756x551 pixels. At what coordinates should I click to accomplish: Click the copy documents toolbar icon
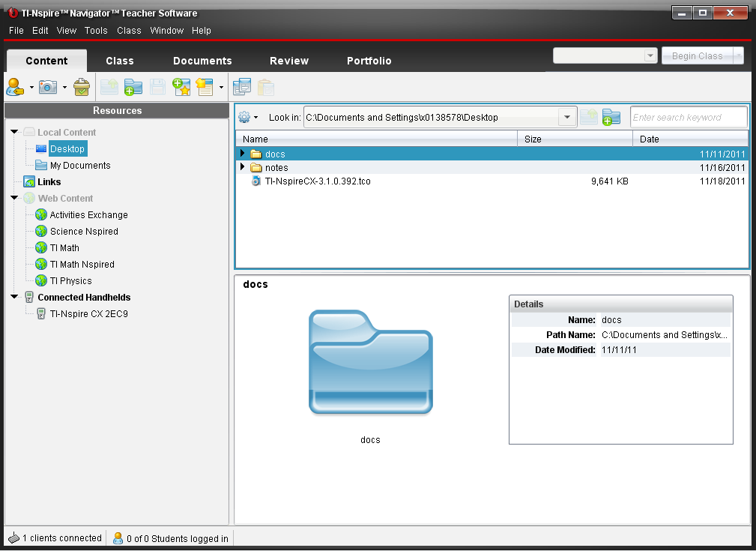[x=242, y=87]
